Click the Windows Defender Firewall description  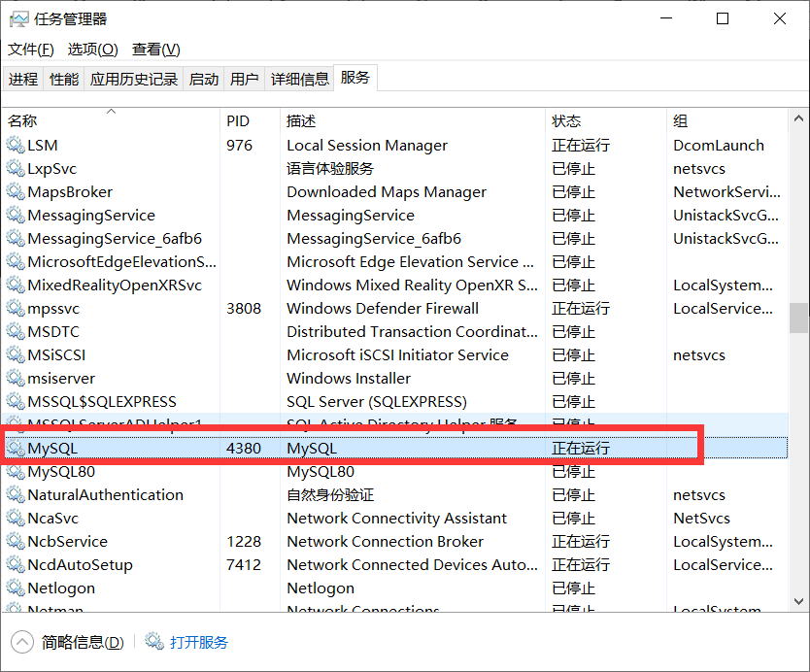383,309
